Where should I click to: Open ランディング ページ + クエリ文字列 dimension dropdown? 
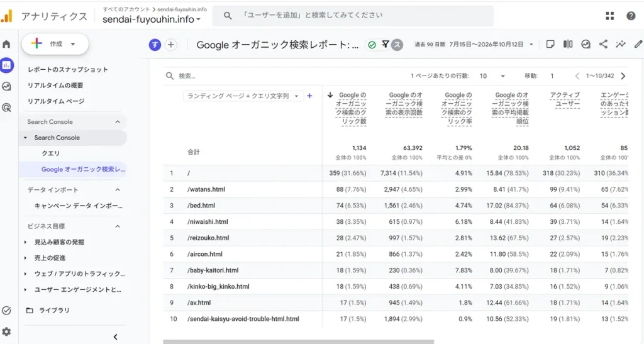[243, 96]
